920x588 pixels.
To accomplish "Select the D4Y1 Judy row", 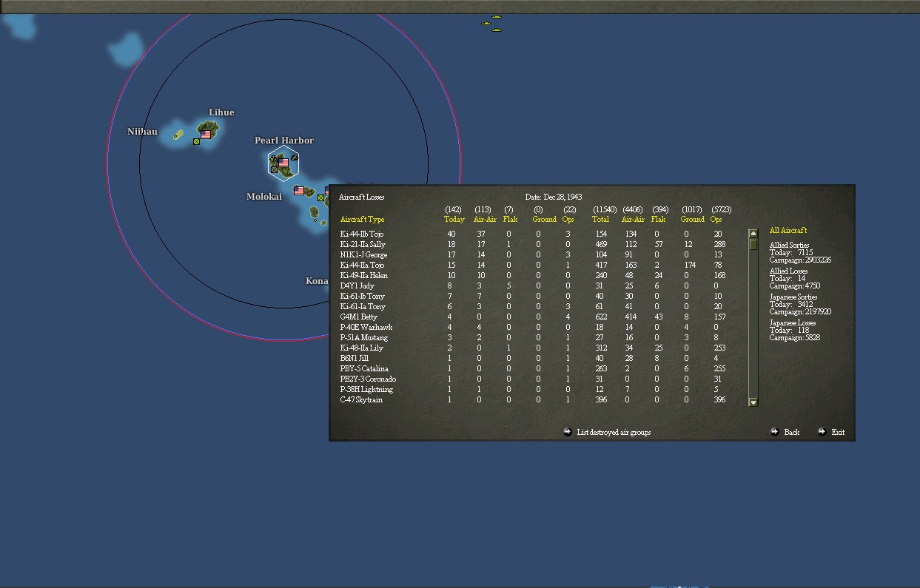I will point(533,286).
